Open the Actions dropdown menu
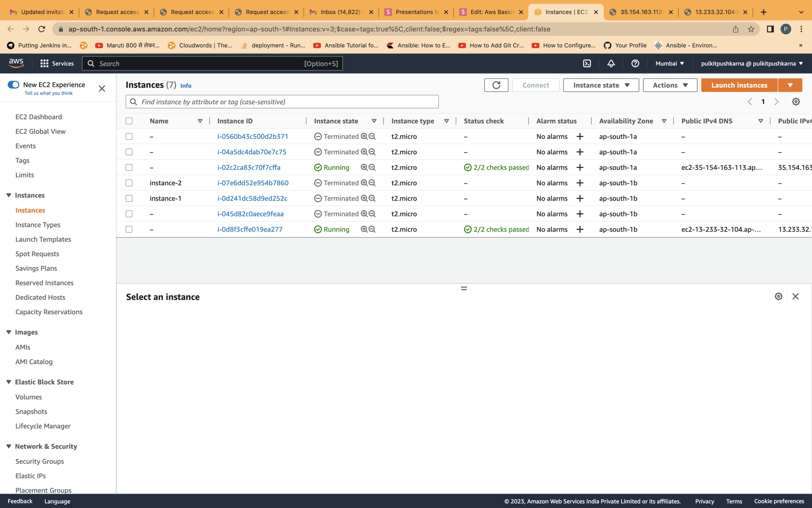The width and height of the screenshot is (812, 508). pos(670,85)
